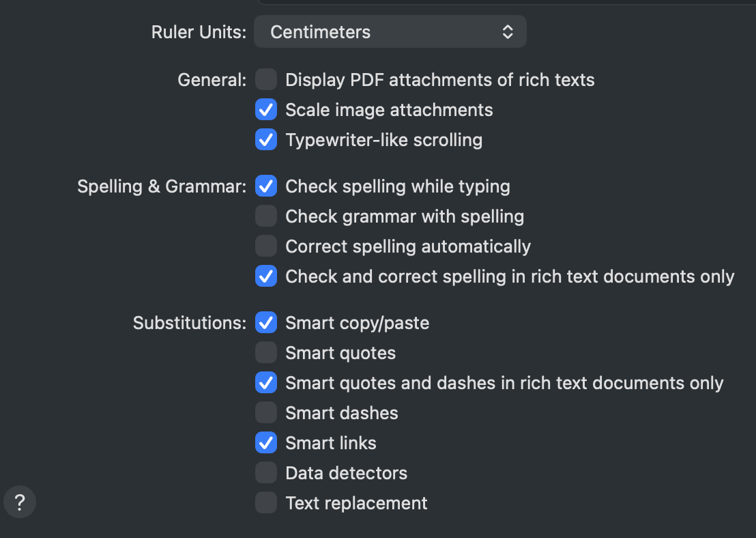The width and height of the screenshot is (756, 538).
Task: Uncheck Scale image attachments
Action: [x=266, y=110]
